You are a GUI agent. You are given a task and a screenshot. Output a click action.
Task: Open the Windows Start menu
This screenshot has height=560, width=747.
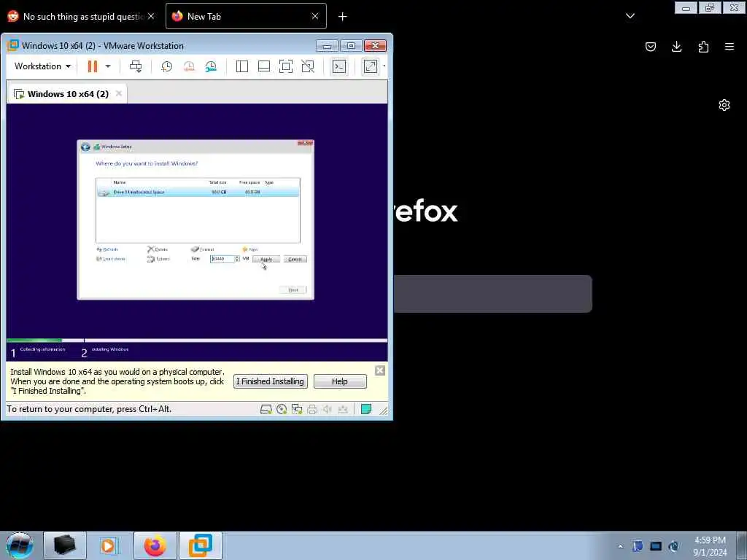(x=20, y=545)
